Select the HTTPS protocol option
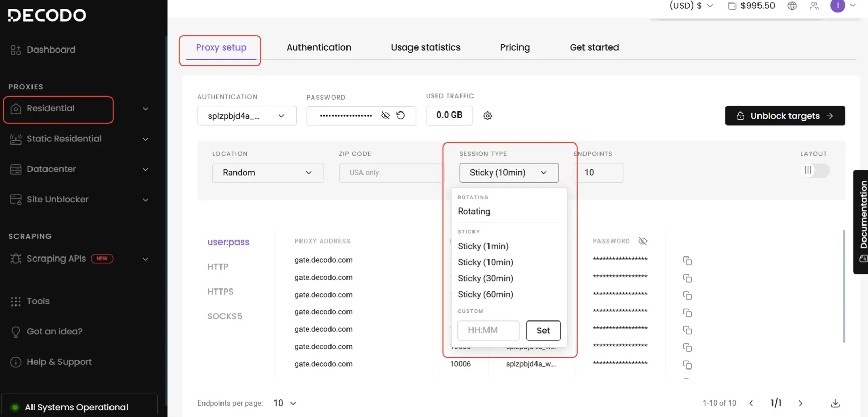868x417 pixels. pyautogui.click(x=220, y=292)
